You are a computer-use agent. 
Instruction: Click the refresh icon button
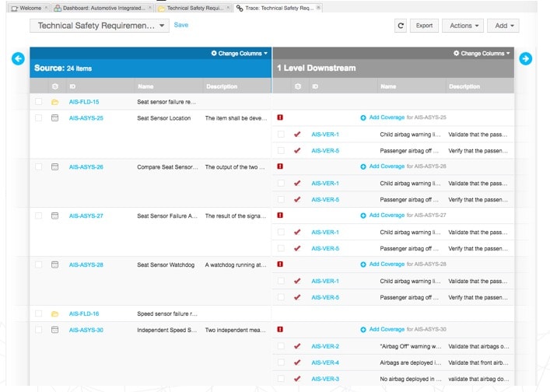401,26
